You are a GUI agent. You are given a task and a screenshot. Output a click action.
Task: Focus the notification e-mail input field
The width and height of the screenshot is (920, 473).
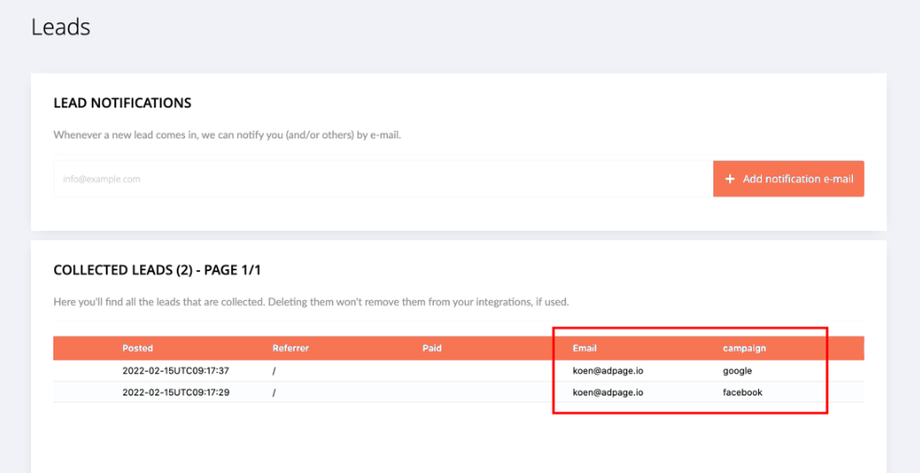point(382,179)
